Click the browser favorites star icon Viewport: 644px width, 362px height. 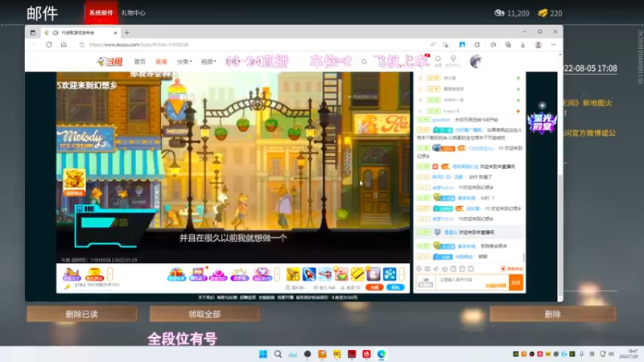pos(493,45)
